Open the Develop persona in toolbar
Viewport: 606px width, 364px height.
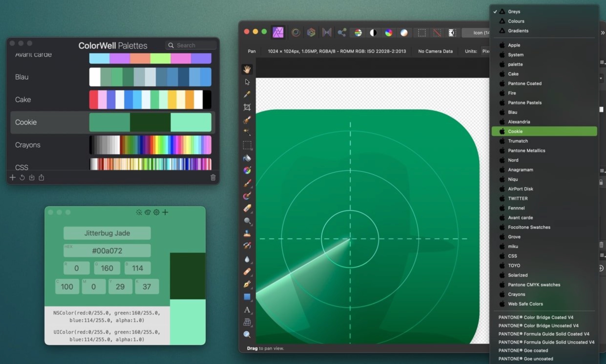click(311, 32)
